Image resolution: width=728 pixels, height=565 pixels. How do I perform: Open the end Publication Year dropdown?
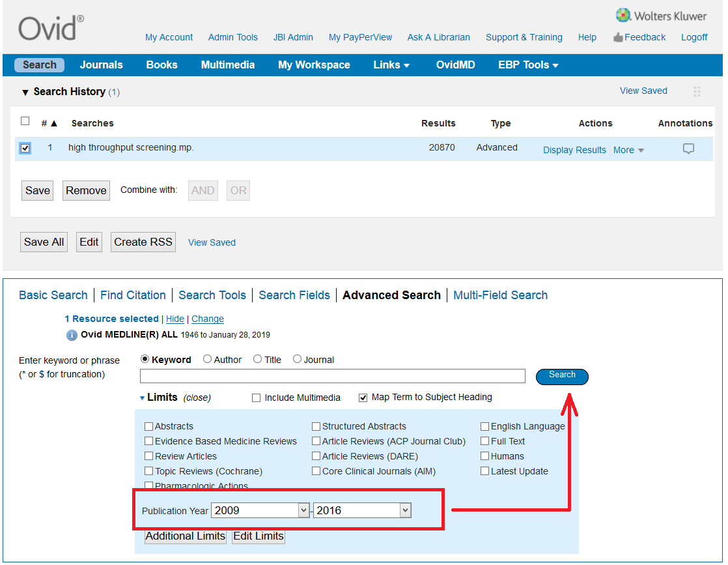405,510
